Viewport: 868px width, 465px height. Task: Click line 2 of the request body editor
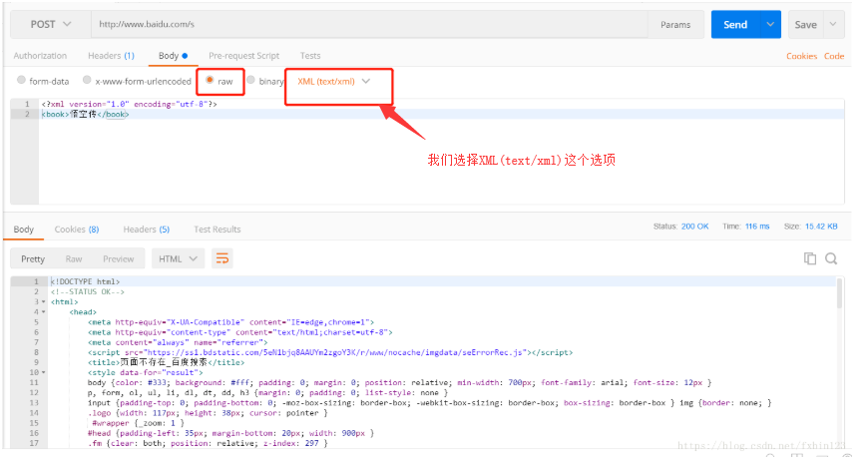[441, 114]
